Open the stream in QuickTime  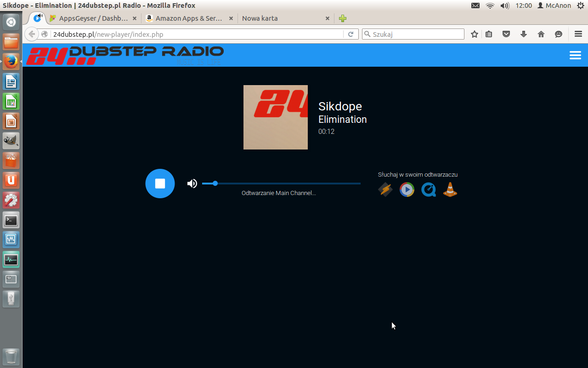point(428,189)
